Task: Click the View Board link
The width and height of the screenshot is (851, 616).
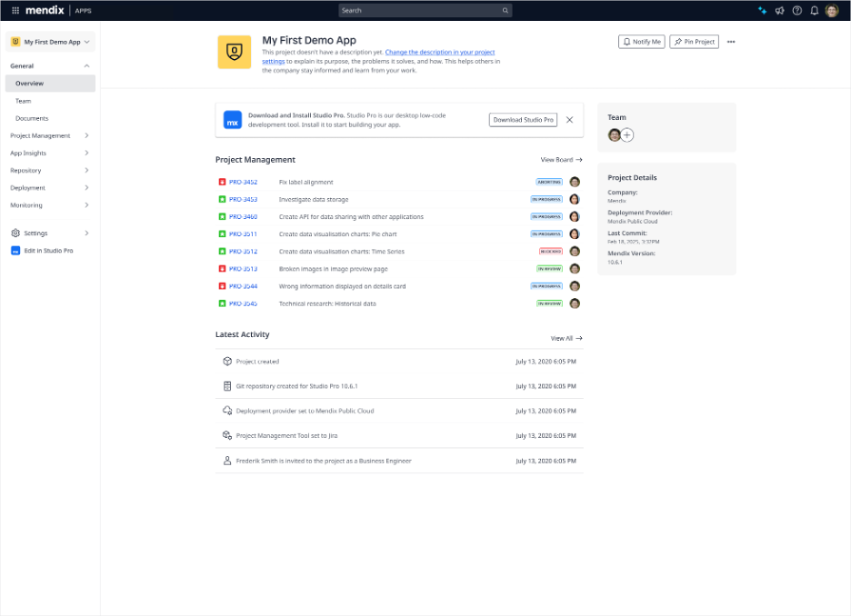Action: click(x=561, y=160)
